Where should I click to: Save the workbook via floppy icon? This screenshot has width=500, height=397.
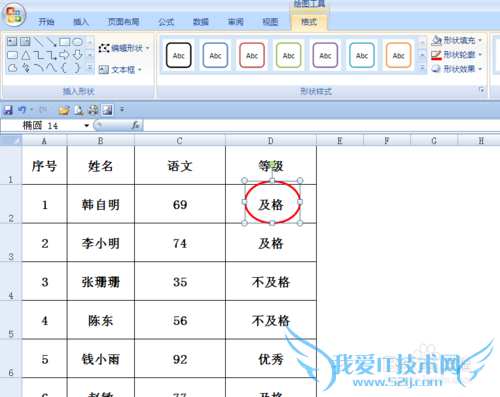click(x=8, y=110)
